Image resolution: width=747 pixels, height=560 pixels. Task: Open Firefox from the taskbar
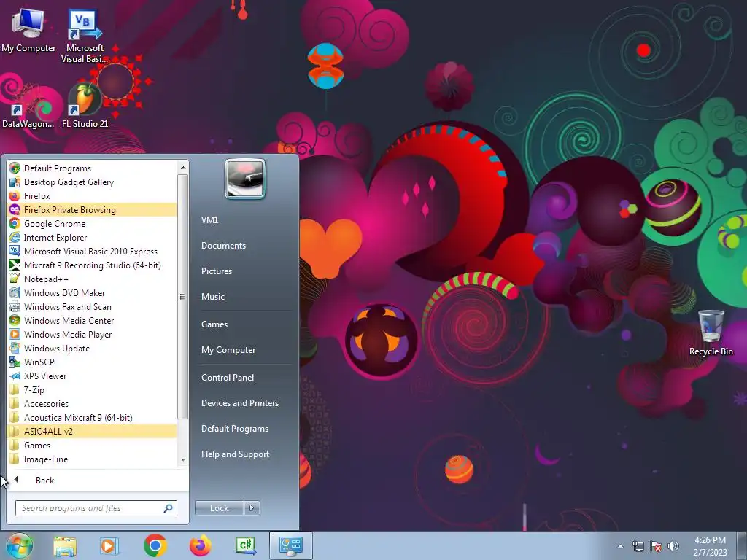(200, 545)
